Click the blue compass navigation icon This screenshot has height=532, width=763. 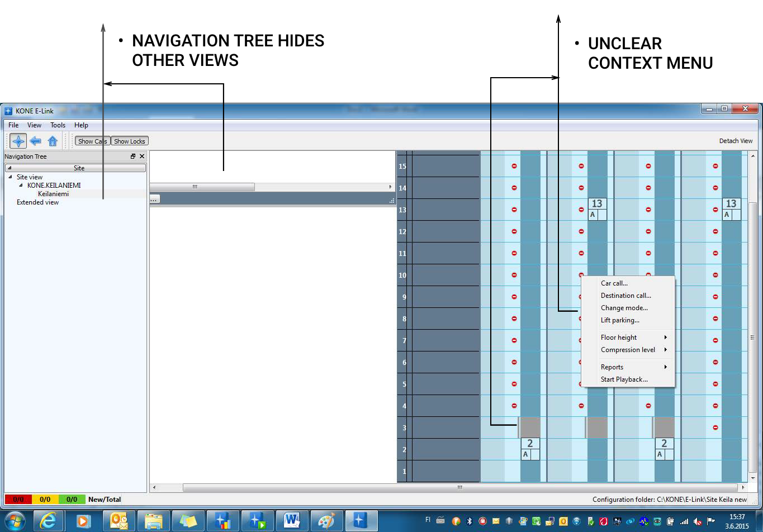pos(18,141)
